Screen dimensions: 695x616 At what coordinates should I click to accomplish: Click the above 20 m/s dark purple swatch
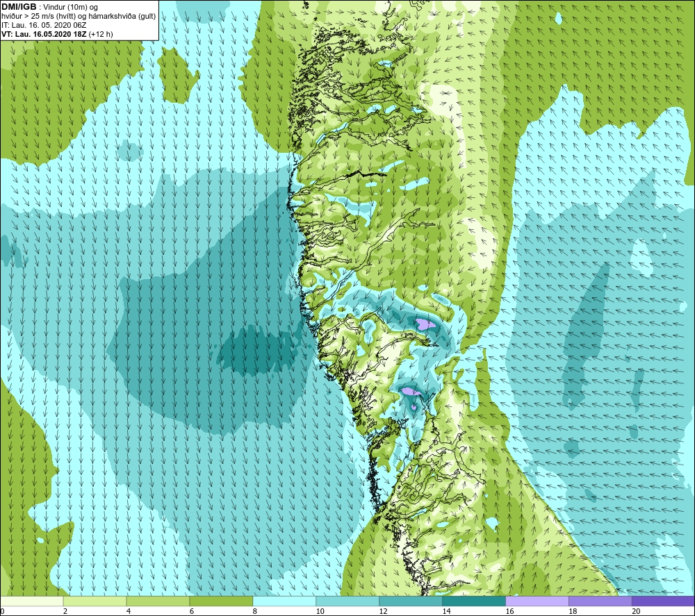tap(663, 601)
